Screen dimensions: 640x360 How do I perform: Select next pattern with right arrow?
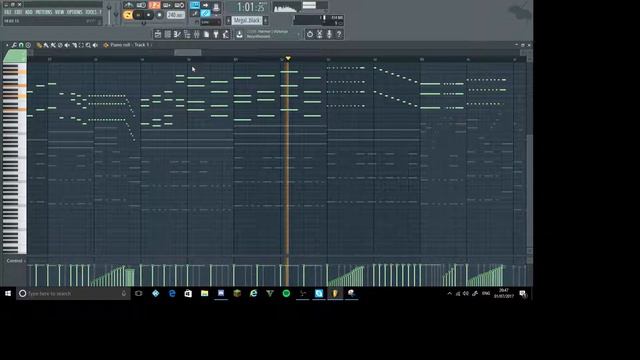(266, 20)
